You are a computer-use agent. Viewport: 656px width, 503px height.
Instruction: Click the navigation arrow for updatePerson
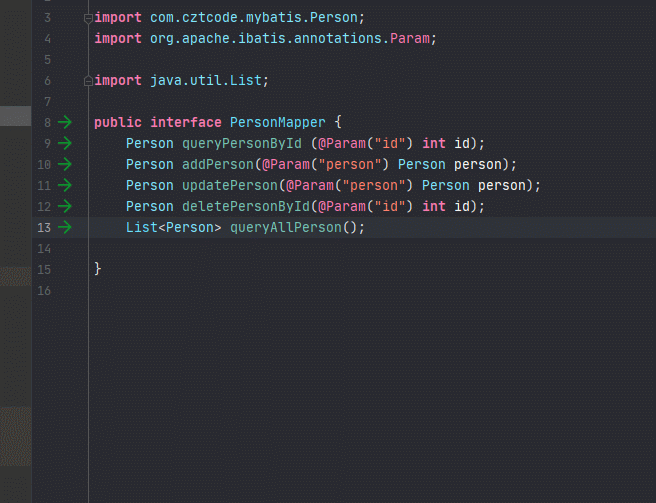[x=65, y=185]
